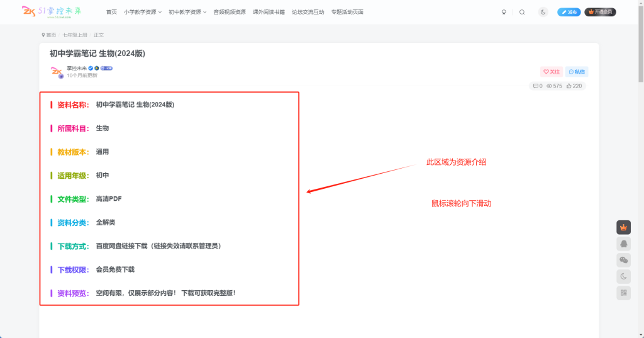This screenshot has width=644, height=338.
Task: Open the 课外阅读书籍 menu item
Action: 269,12
